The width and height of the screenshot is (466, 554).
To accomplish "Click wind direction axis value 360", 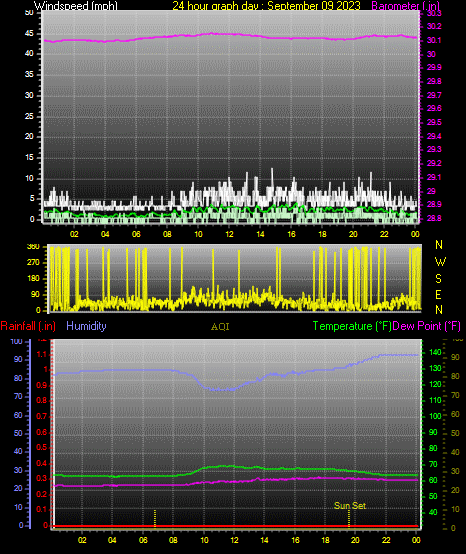I will click(33, 247).
